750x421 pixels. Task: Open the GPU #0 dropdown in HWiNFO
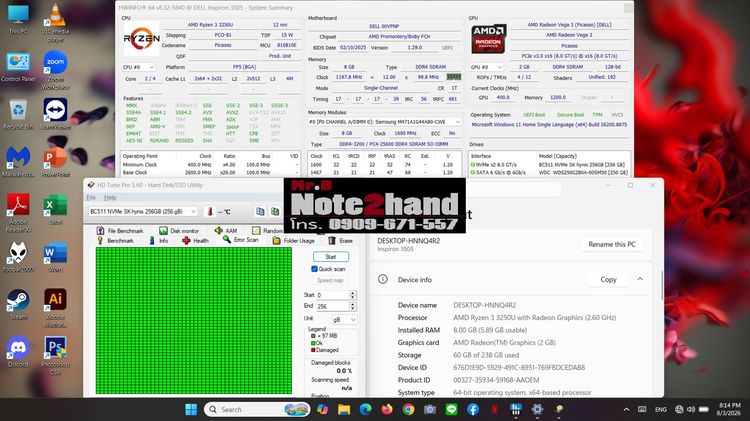486,67
